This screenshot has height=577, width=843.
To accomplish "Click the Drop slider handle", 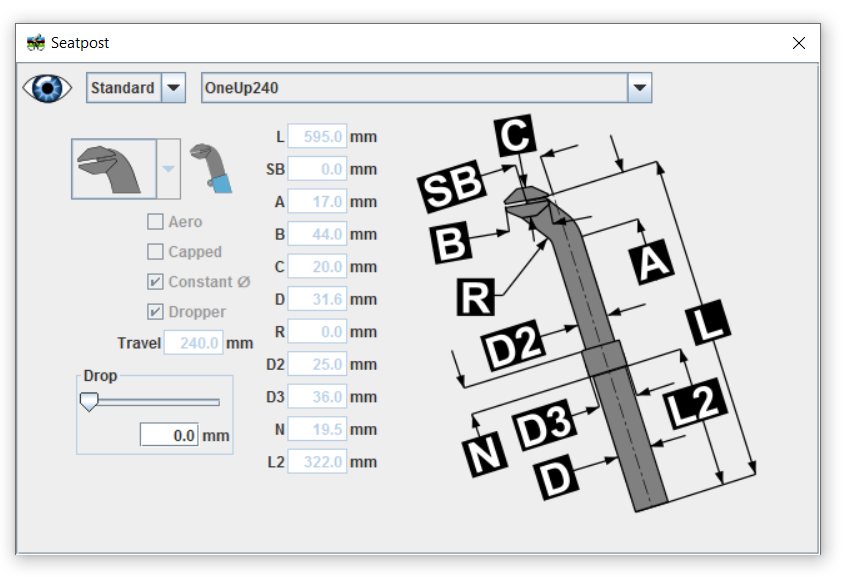I will tap(89, 402).
